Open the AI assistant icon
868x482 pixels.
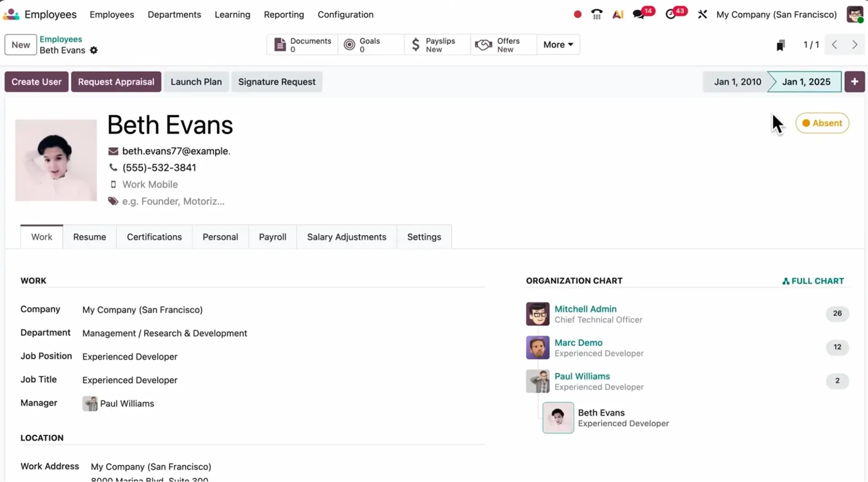click(x=618, y=14)
